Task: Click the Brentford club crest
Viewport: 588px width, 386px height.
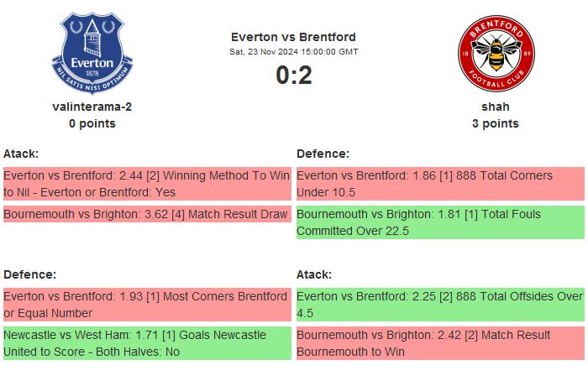Action: tap(495, 54)
